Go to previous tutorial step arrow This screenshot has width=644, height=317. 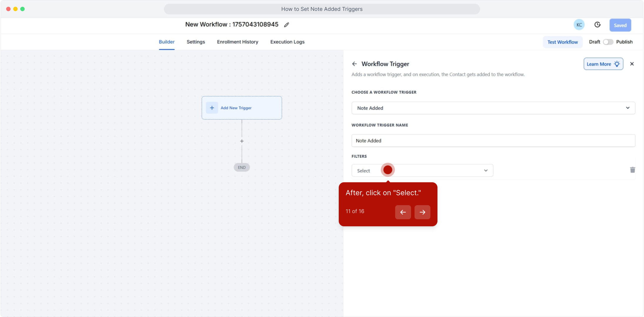click(x=403, y=212)
